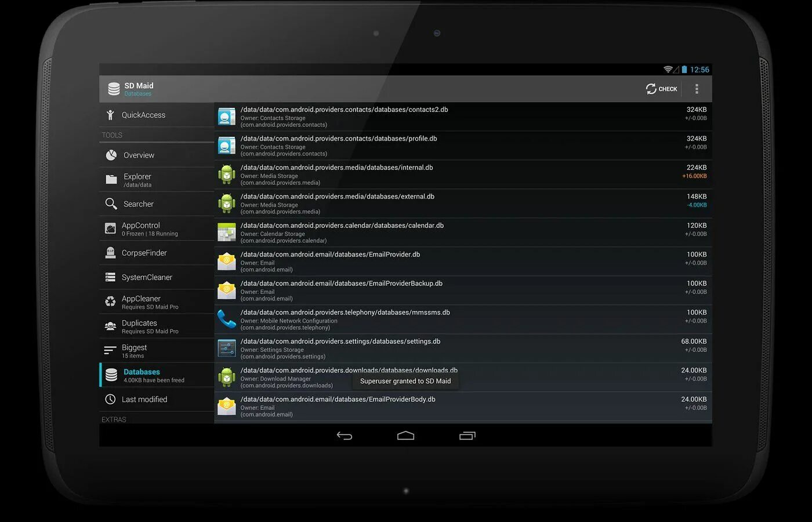
Task: Tap the +16.00KB size change on internal.db
Action: pos(694,176)
